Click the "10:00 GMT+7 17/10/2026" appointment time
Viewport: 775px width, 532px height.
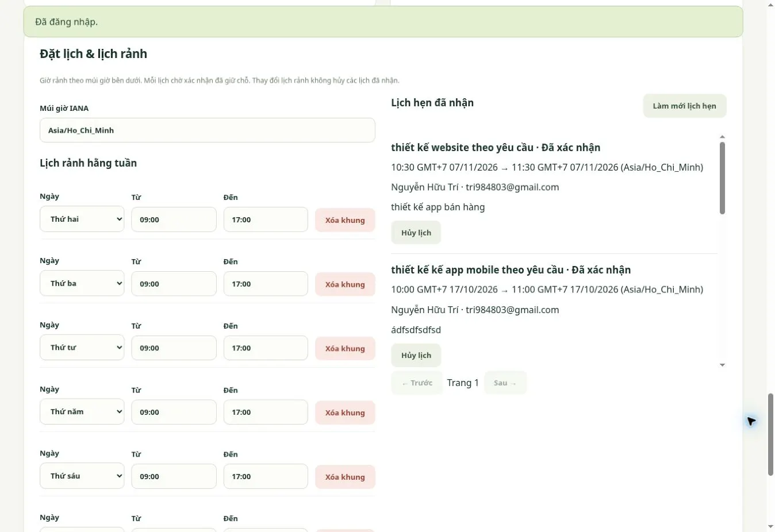(444, 290)
